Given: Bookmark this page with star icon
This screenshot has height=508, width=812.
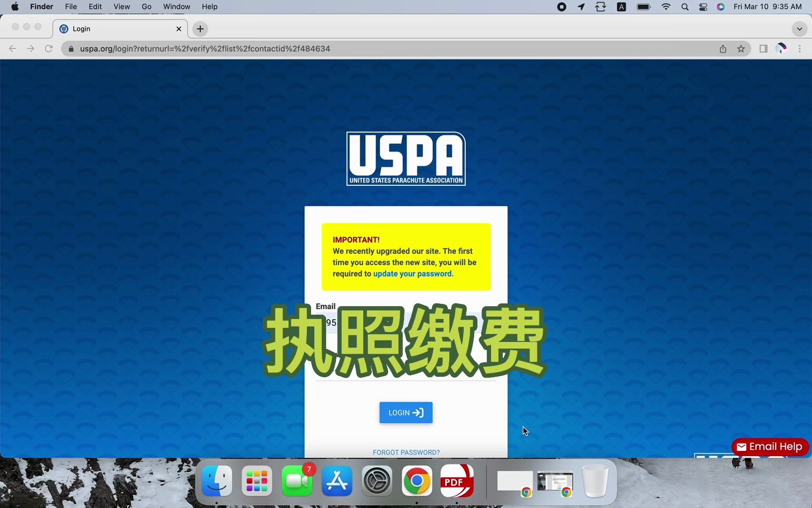Looking at the screenshot, I should click(x=741, y=49).
